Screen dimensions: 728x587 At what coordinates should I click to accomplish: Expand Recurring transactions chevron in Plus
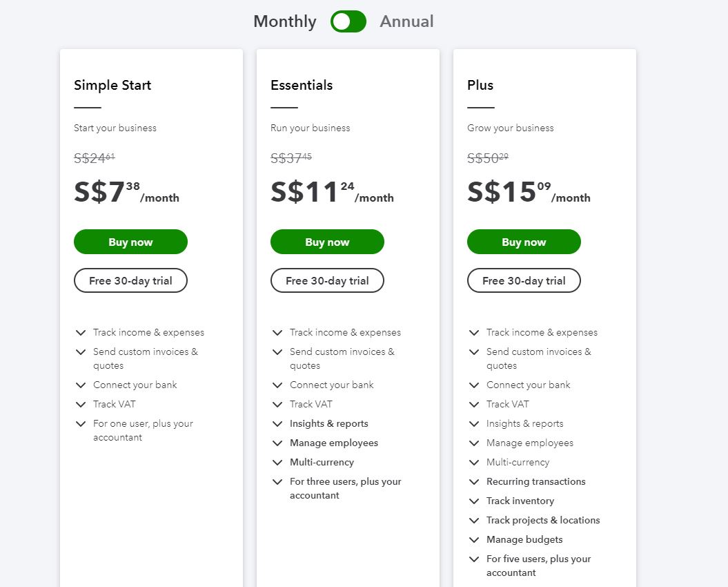tap(474, 481)
